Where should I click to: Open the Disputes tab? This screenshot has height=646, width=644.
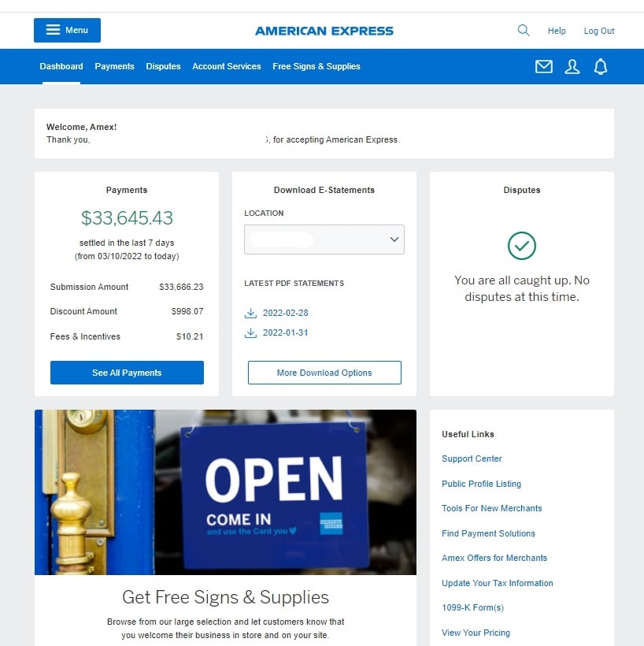[x=163, y=66]
